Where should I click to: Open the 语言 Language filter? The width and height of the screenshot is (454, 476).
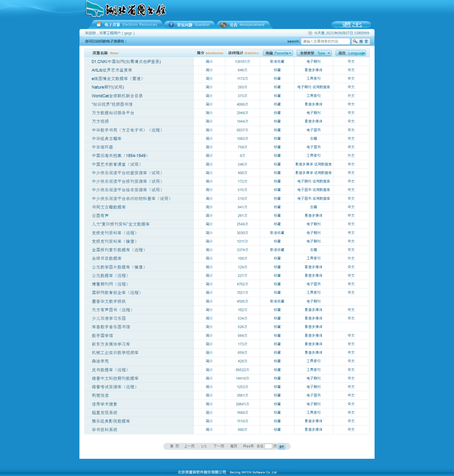point(351,53)
